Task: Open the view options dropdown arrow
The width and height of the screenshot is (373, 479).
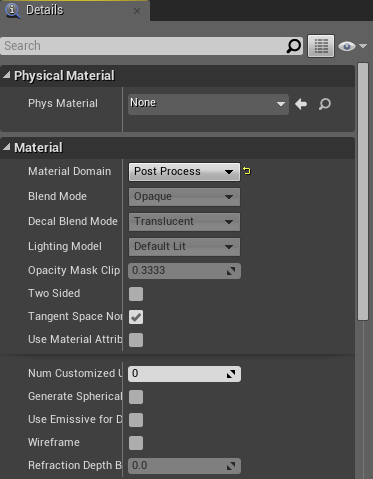Action: pyautogui.click(x=363, y=46)
